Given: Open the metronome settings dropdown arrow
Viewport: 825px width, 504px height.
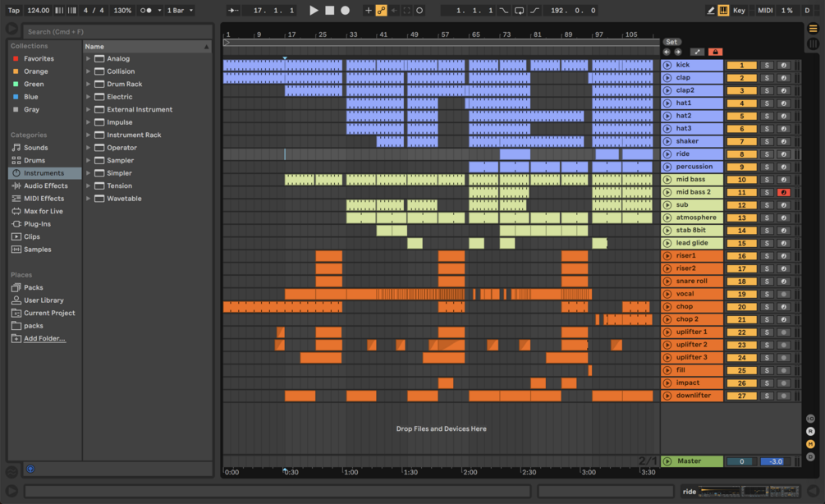Looking at the screenshot, I should tap(159, 10).
